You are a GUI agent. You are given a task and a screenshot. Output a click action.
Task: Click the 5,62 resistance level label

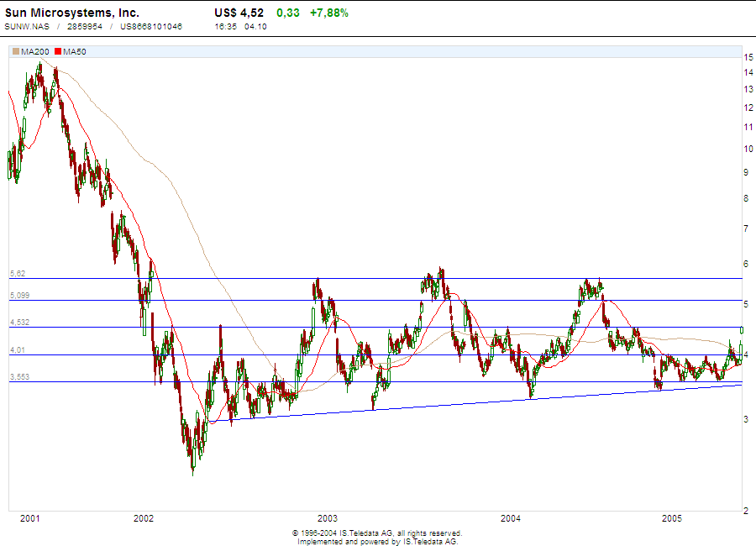point(18,274)
